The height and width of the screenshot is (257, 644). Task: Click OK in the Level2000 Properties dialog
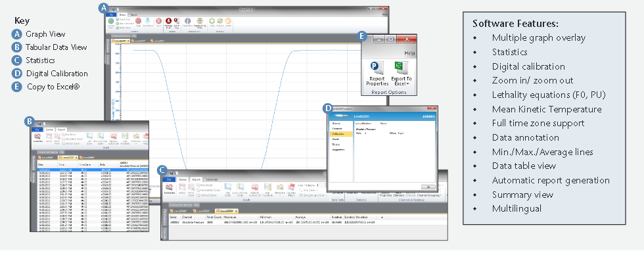click(x=428, y=187)
